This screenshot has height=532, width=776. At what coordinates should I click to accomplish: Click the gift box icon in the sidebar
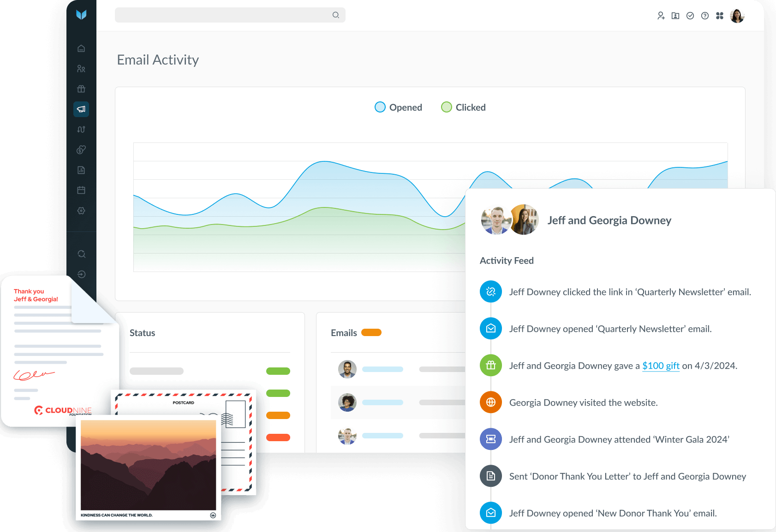(x=81, y=89)
